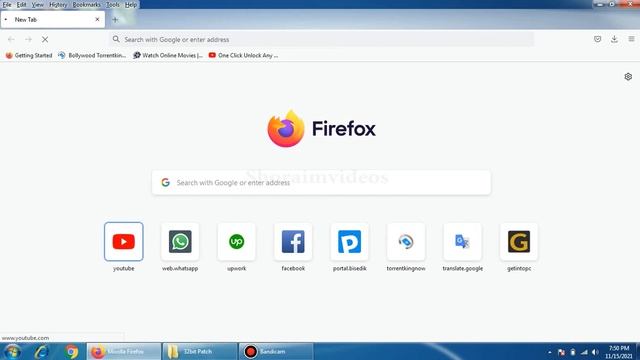Open the Downloads arrow icon

[x=614, y=39]
